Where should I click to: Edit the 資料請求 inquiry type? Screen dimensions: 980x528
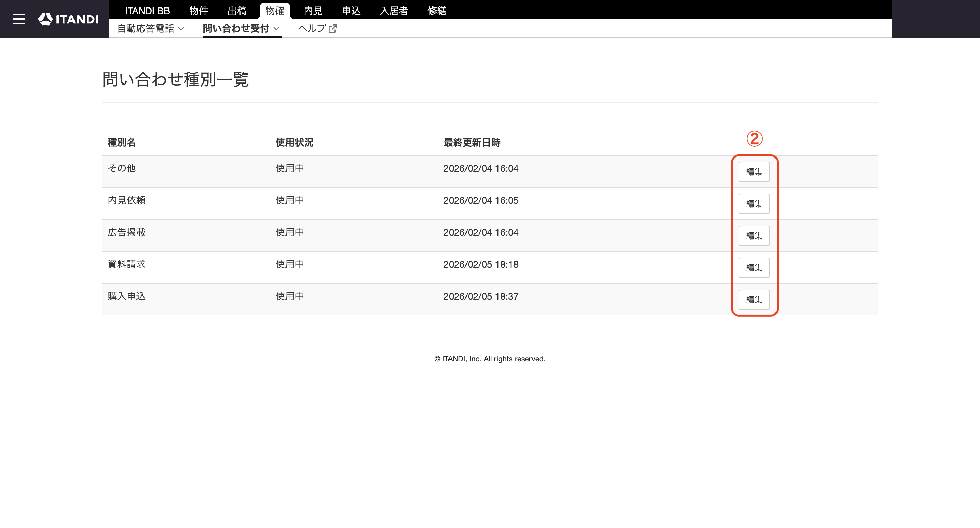pos(754,267)
